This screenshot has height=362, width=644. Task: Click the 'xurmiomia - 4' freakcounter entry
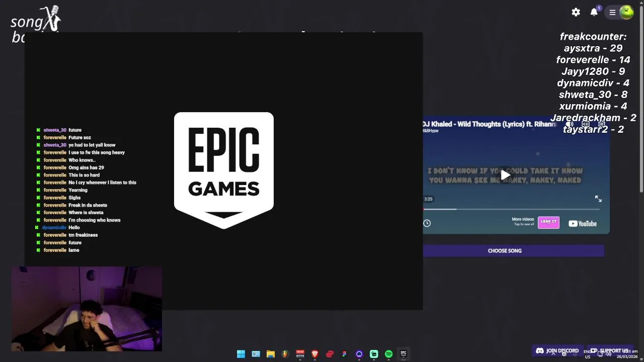point(593,106)
